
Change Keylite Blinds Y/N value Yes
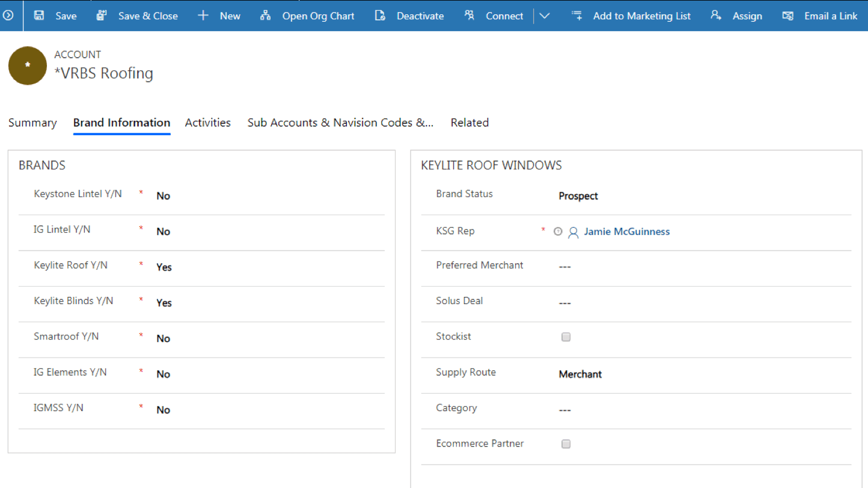pos(164,303)
